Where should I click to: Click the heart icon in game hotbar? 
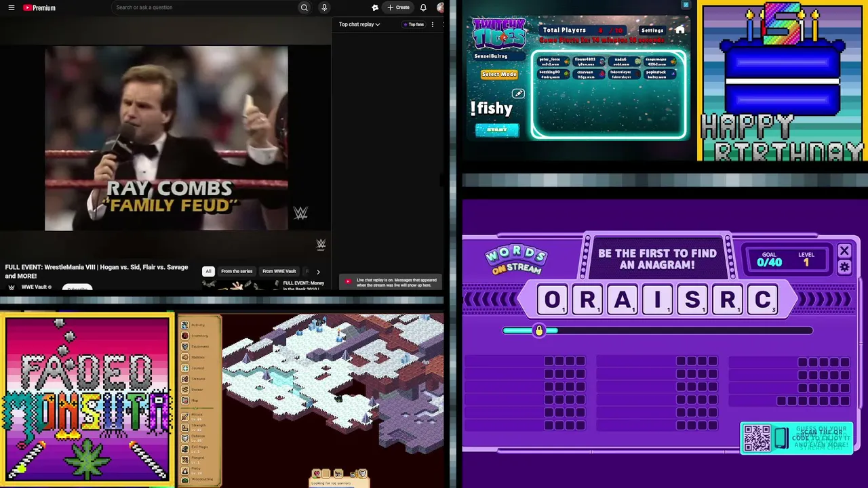(317, 474)
